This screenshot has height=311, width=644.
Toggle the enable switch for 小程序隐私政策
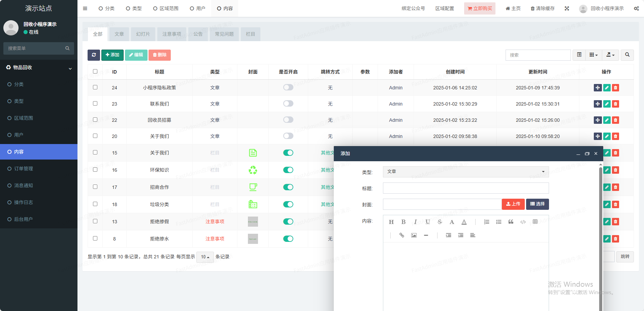coord(288,87)
